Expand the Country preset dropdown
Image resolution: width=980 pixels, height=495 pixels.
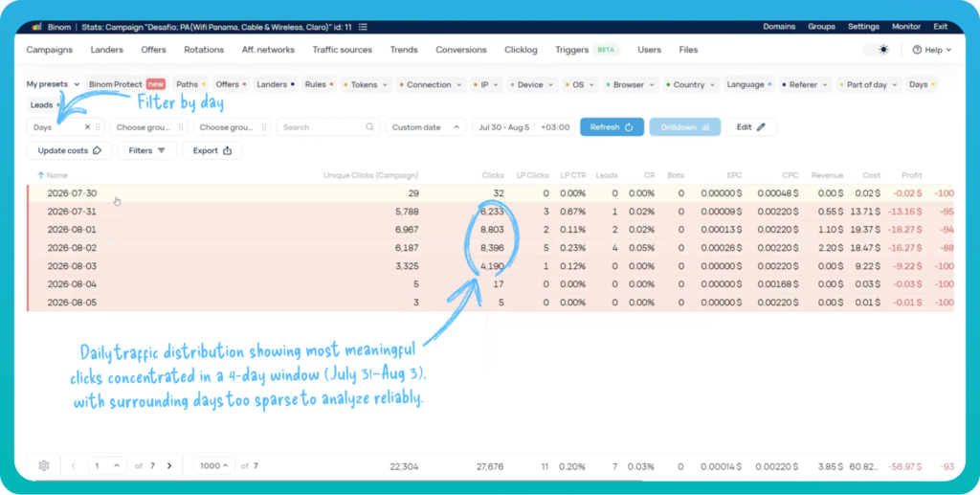691,84
